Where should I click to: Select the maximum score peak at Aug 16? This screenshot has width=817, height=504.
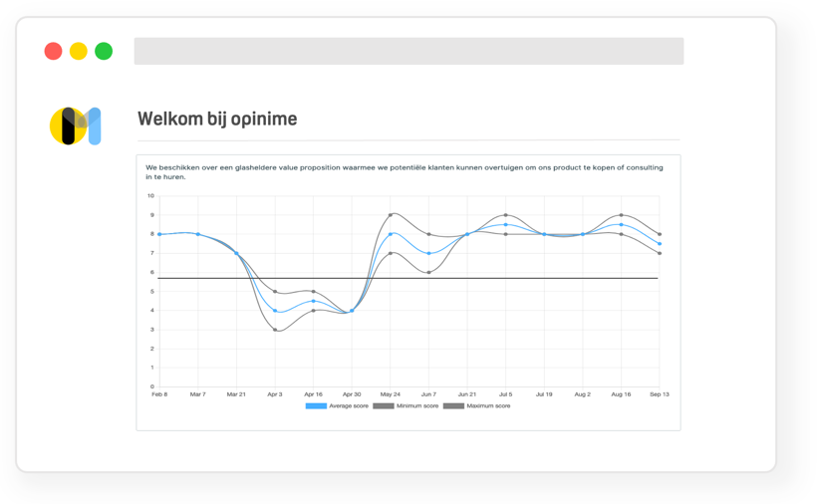click(x=622, y=215)
